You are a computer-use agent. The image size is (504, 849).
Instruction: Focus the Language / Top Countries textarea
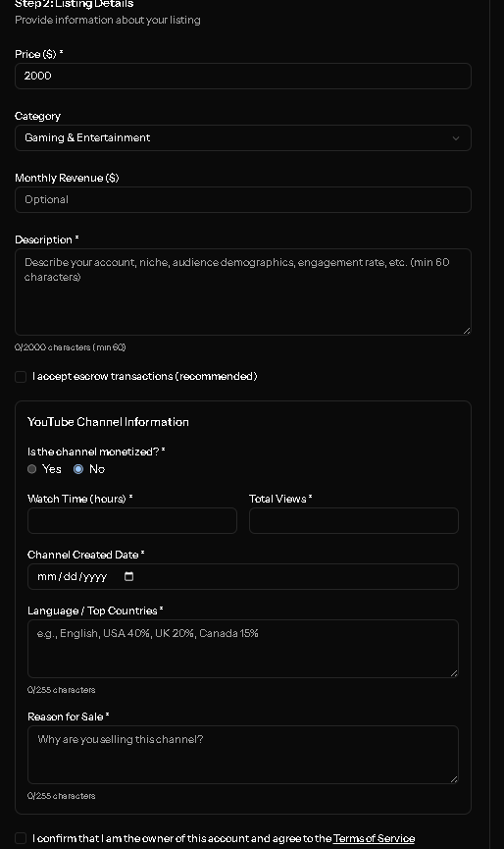(243, 649)
